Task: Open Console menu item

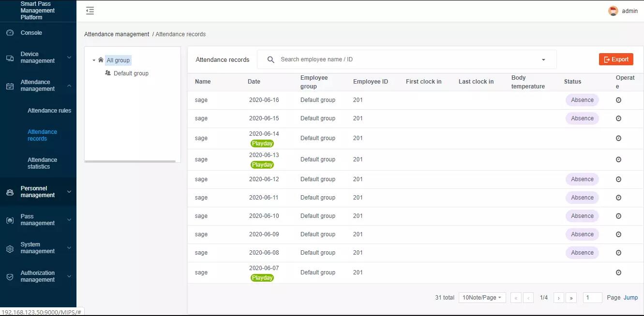Action: (x=31, y=33)
